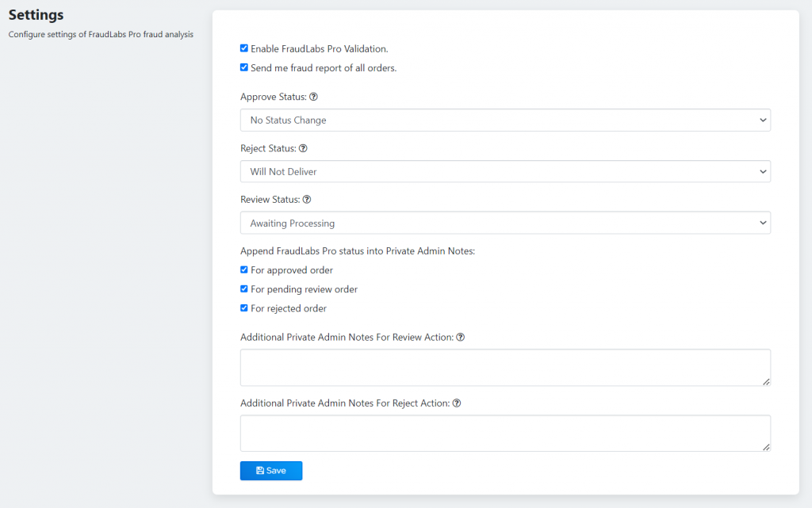Uncheck For pending review order
This screenshot has width=812, height=508.
[244, 288]
